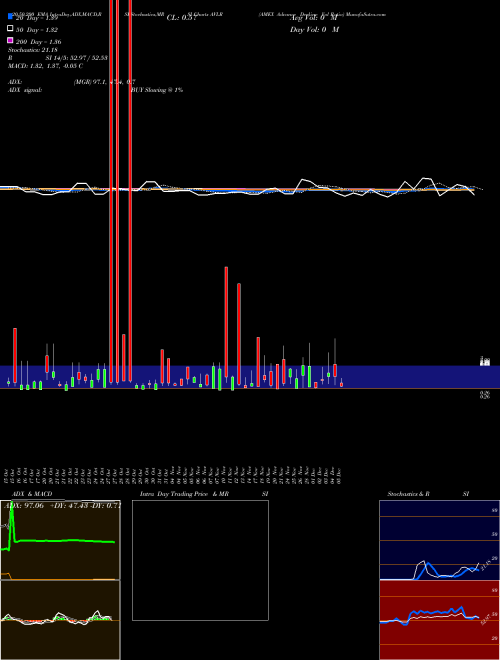Image resolution: width=500 pixels, height=660 pixels.
Task: Click the 'CL: 0.57' closing price text
Action: click(181, 18)
